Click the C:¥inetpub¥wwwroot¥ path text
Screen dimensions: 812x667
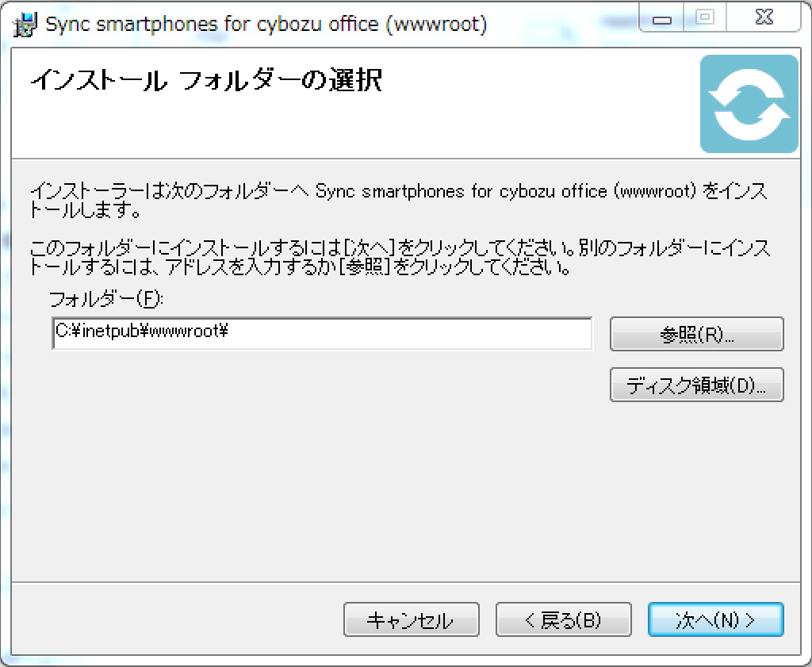[141, 332]
